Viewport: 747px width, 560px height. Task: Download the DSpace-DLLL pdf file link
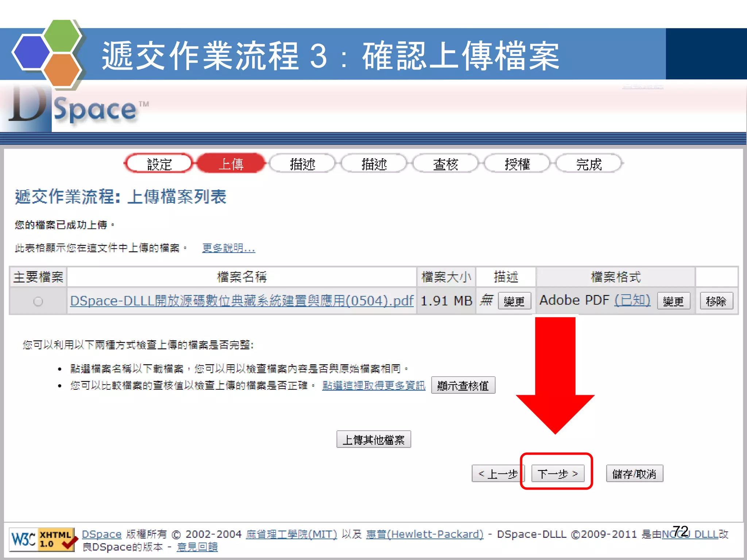[x=241, y=301]
